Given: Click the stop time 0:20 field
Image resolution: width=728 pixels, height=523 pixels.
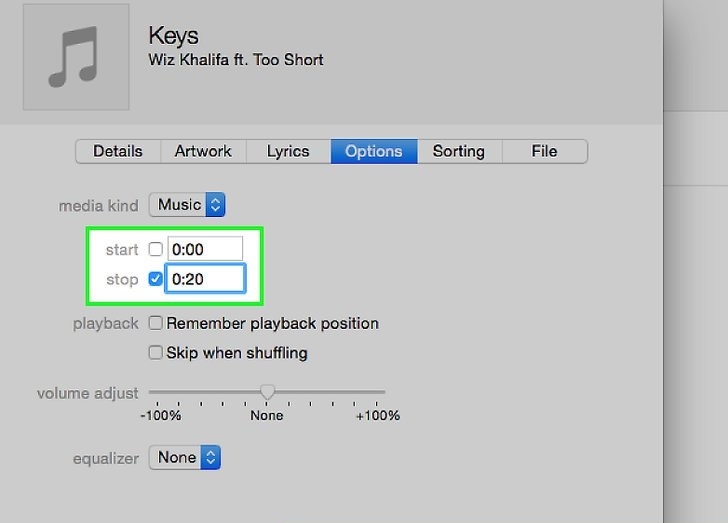Looking at the screenshot, I should [x=205, y=279].
